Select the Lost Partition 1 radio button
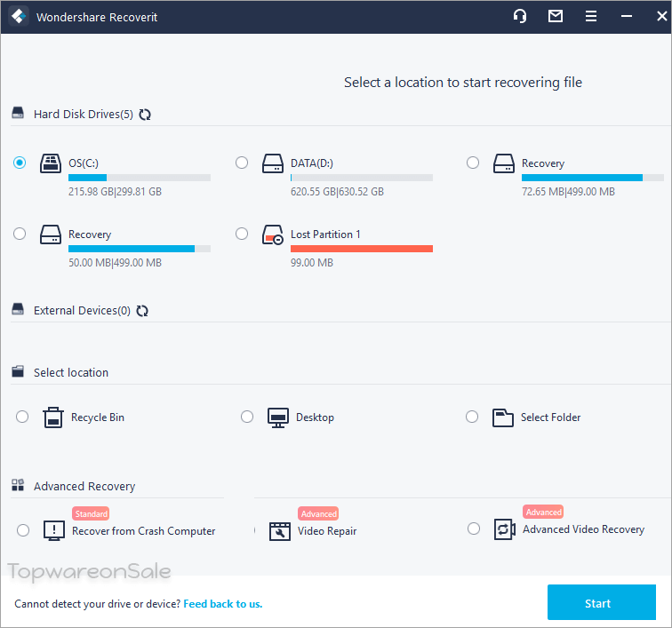 [x=242, y=234]
